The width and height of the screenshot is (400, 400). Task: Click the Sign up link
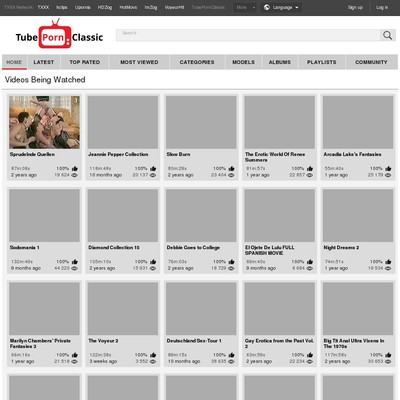click(355, 7)
